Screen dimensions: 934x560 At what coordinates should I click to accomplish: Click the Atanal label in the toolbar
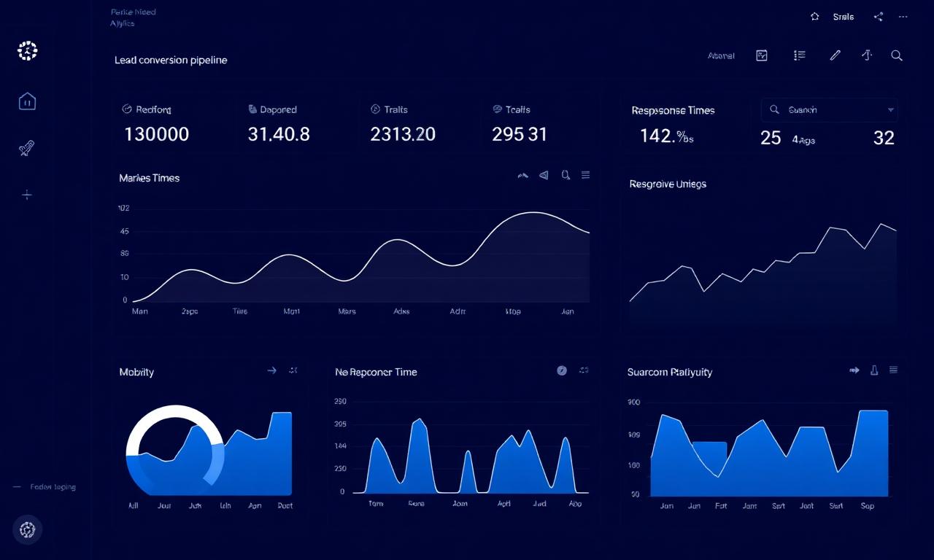721,55
